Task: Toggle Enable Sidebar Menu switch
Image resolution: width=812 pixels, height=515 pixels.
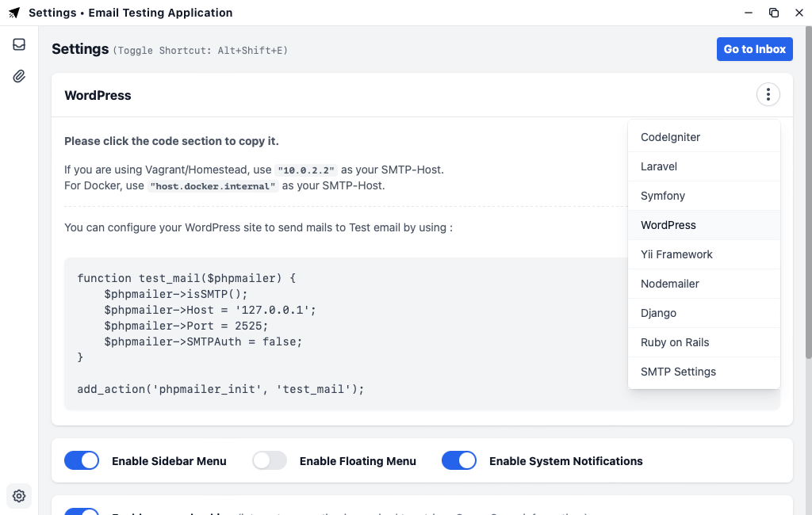Action: (82, 460)
